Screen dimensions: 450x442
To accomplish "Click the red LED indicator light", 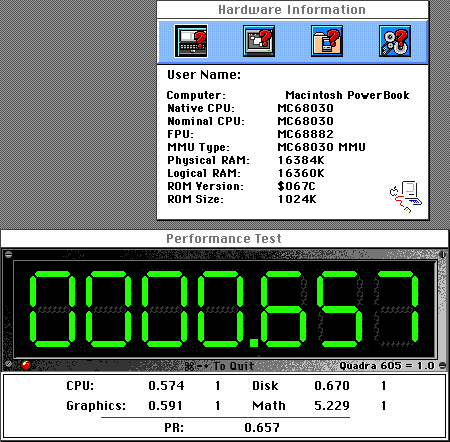I will (26, 365).
